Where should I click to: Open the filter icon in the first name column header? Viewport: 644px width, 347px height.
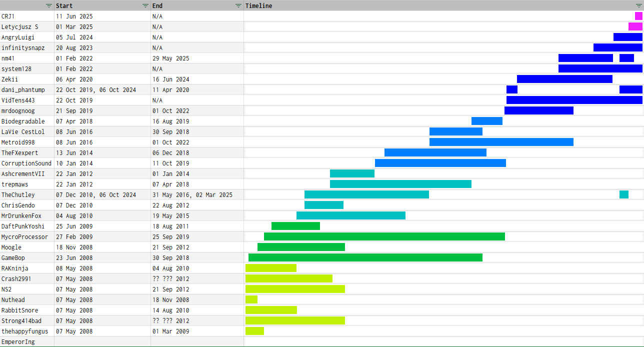click(48, 5)
